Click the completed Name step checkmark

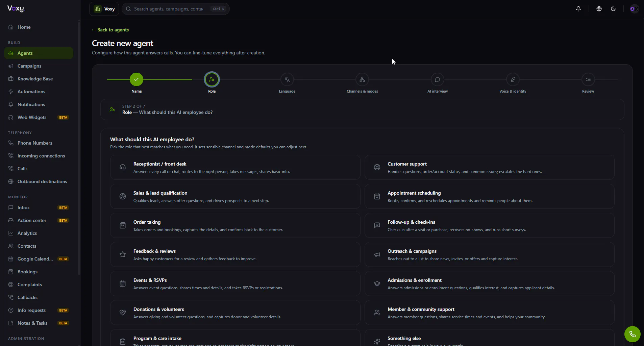click(x=137, y=79)
